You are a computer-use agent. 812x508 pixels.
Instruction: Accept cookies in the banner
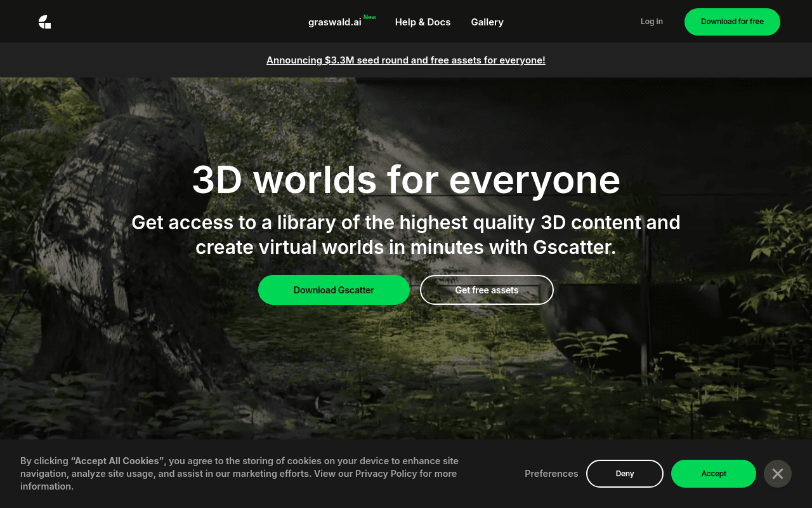(714, 474)
